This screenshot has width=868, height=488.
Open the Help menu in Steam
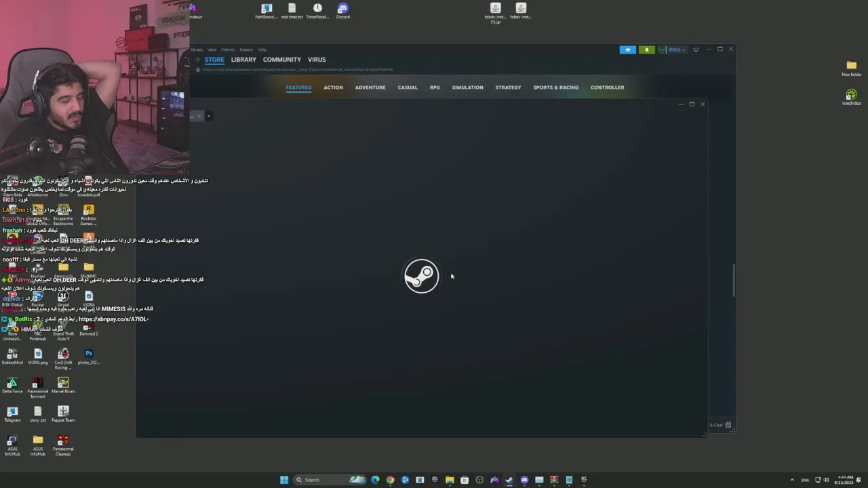pos(262,49)
